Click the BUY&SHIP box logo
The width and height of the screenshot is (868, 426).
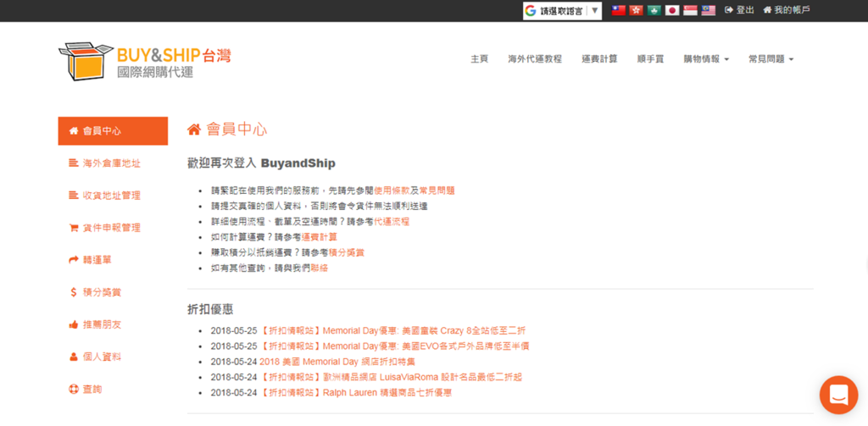[x=86, y=61]
